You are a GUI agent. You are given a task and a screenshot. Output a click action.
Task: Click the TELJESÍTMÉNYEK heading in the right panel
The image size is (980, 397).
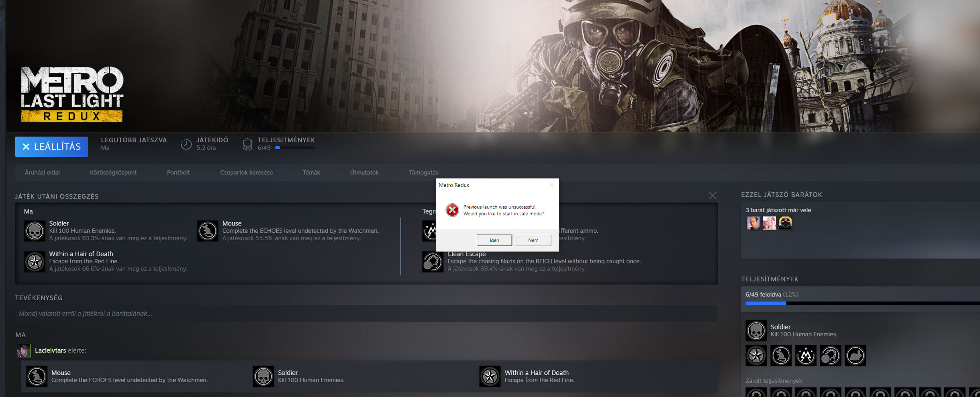pos(770,279)
